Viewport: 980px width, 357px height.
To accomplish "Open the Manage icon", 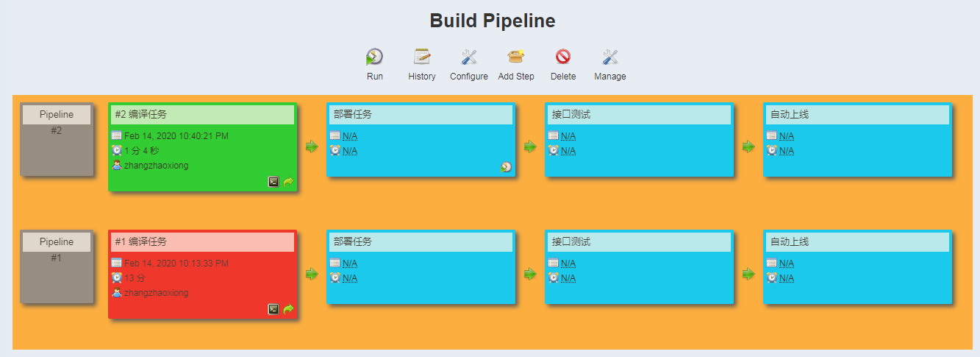I will pyautogui.click(x=610, y=57).
